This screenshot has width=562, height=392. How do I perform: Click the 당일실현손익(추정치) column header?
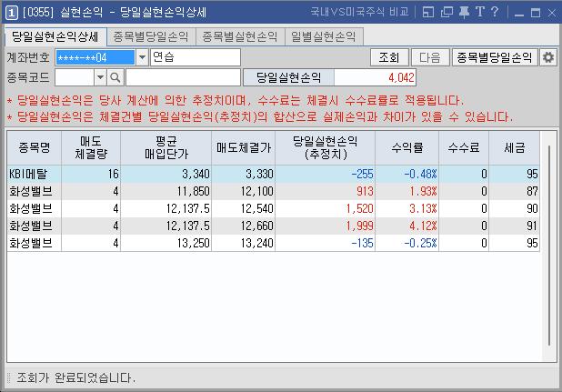coord(325,147)
